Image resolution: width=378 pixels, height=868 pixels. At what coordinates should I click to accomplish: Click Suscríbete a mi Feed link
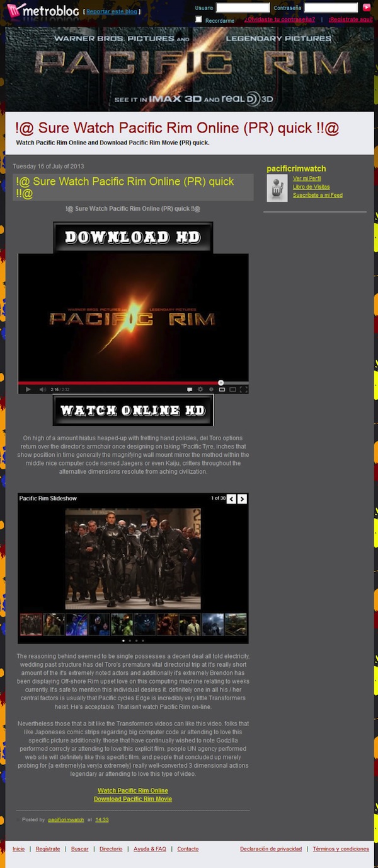tap(318, 195)
